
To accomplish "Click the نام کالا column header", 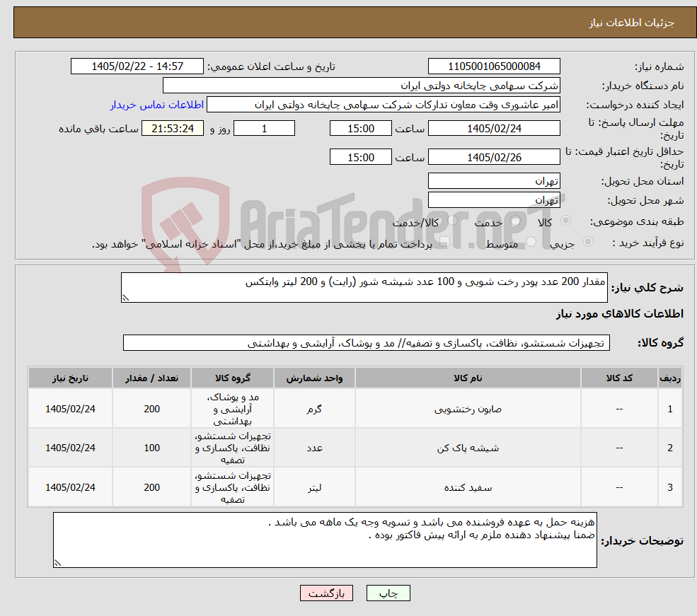I will [x=468, y=378].
